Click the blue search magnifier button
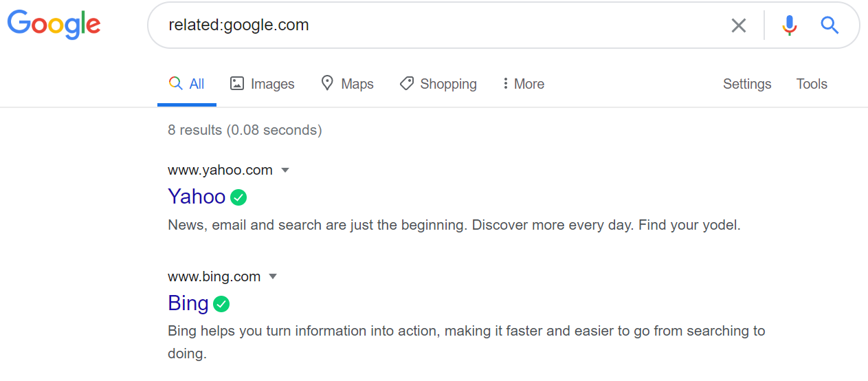 coord(830,26)
